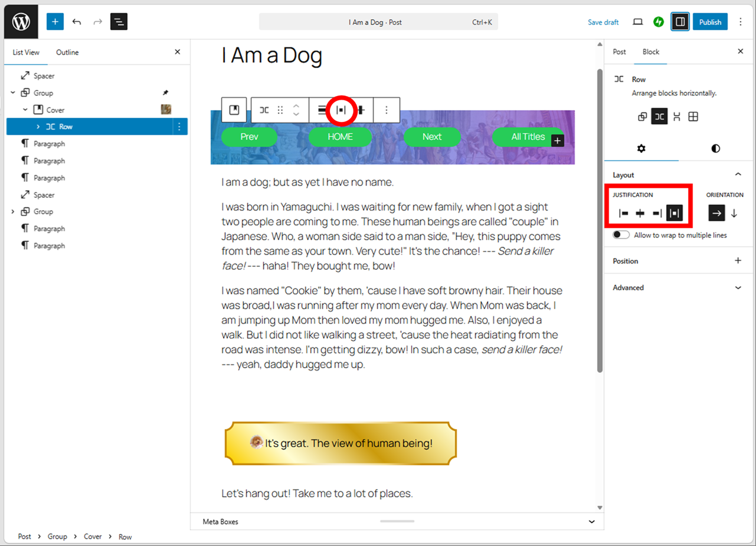The width and height of the screenshot is (756, 546).
Task: Open the Styles half-circle tab icon
Action: pos(715,149)
